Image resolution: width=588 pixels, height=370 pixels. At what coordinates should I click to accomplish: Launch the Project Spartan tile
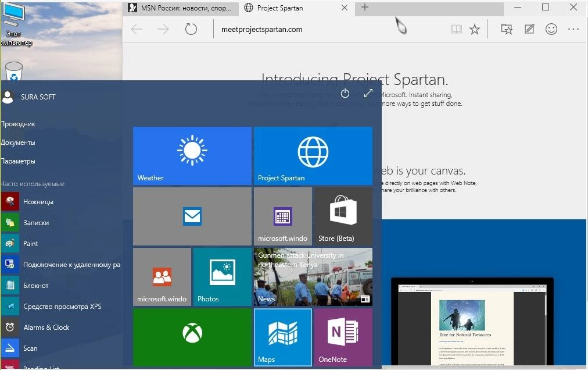point(313,156)
